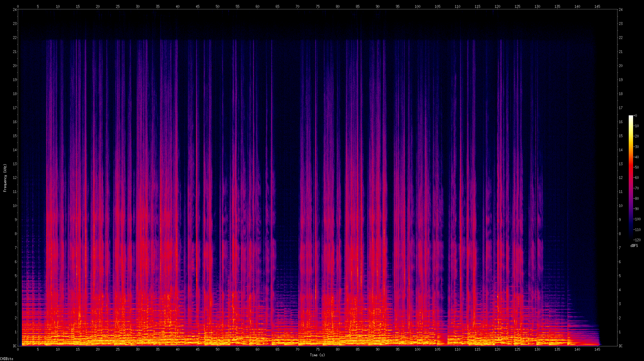Click the 35 second tick on top axis
Screen dimensions: 644x361
point(158,6)
